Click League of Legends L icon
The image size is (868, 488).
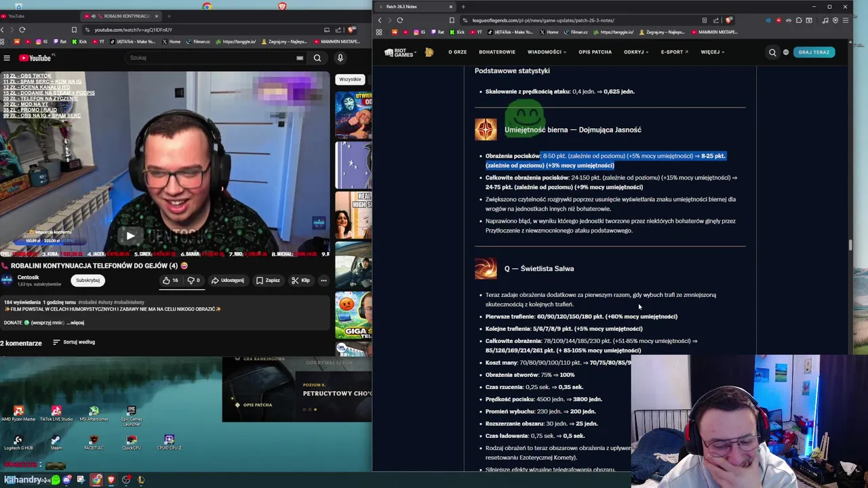[x=429, y=52]
